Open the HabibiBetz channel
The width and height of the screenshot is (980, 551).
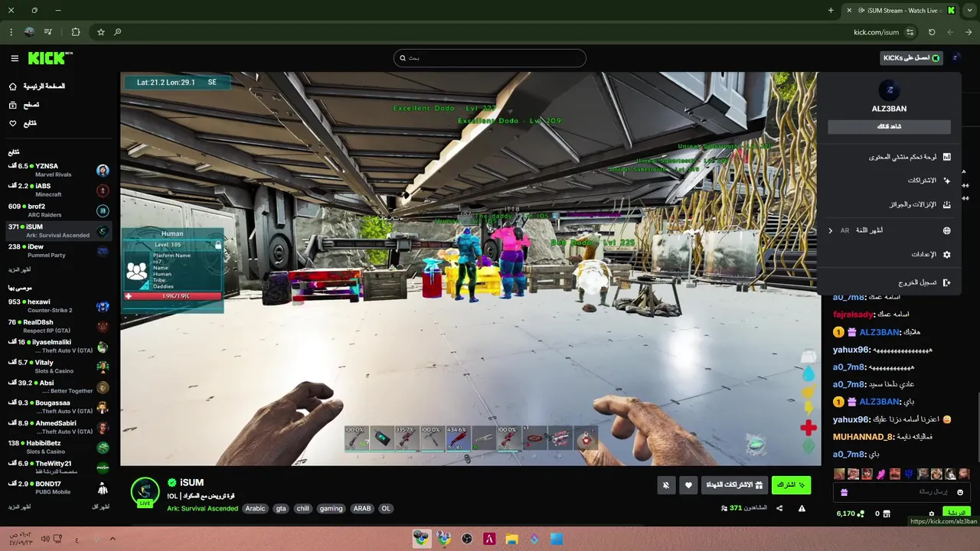pyautogui.click(x=58, y=447)
